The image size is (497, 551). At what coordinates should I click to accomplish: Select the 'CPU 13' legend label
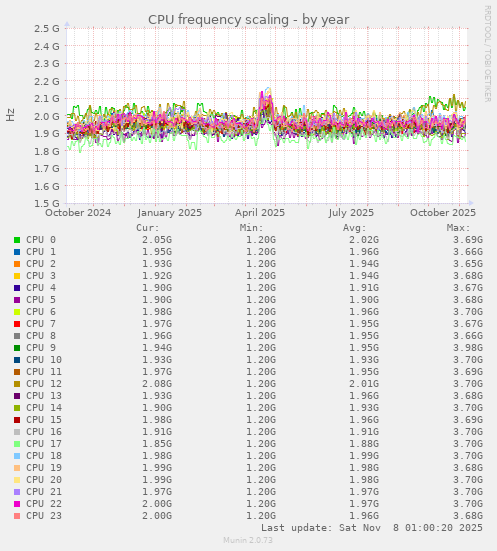pyautogui.click(x=44, y=396)
